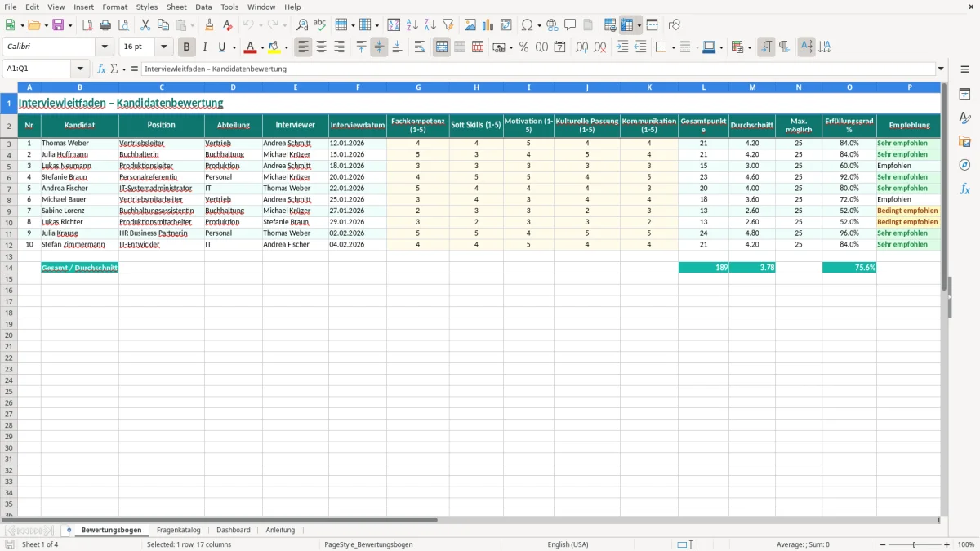Image resolution: width=980 pixels, height=551 pixels.
Task: Open the Font Name dropdown
Action: click(105, 47)
